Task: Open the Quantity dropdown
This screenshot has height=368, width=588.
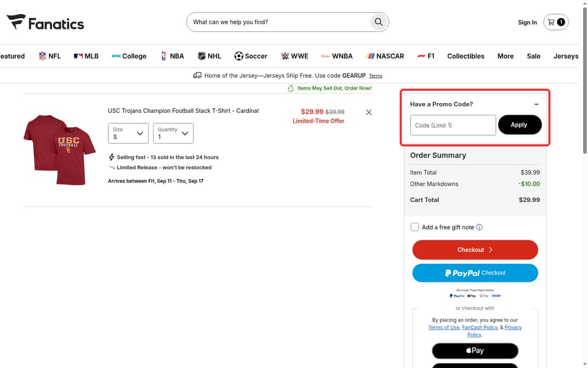Action: (173, 133)
